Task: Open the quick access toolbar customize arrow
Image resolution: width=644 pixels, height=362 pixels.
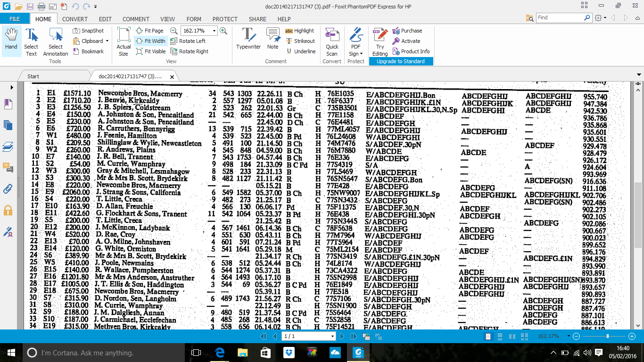Action: (x=96, y=7)
